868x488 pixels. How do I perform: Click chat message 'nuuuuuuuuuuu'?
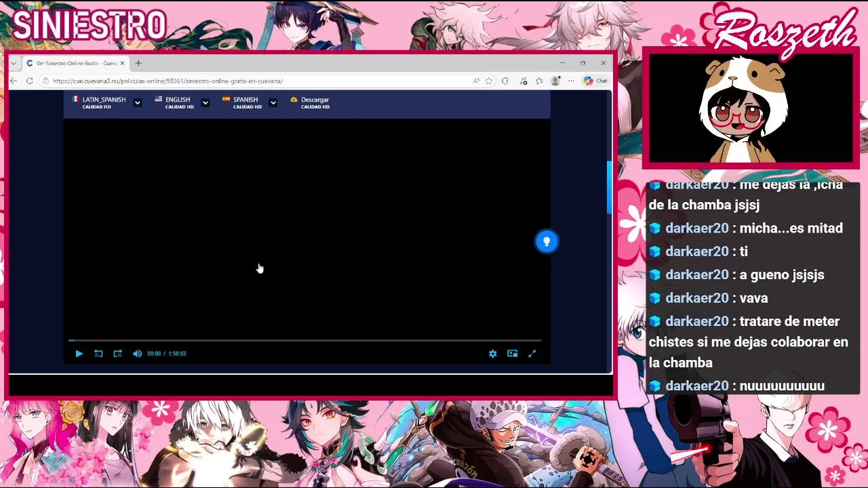[782, 386]
